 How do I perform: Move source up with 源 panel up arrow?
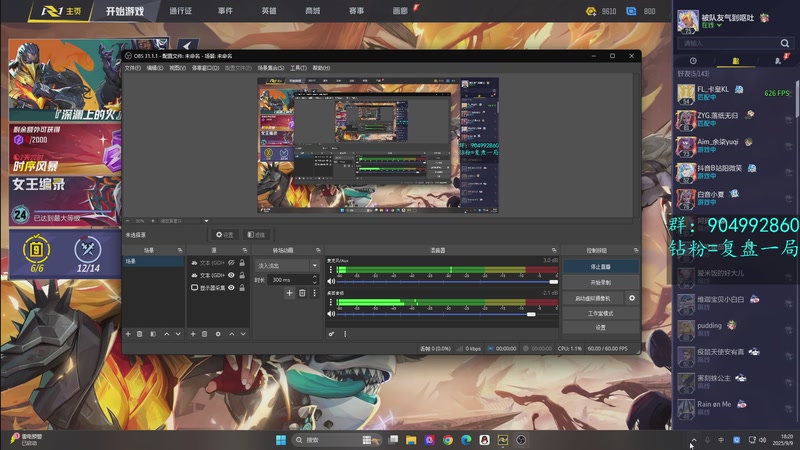[x=232, y=334]
